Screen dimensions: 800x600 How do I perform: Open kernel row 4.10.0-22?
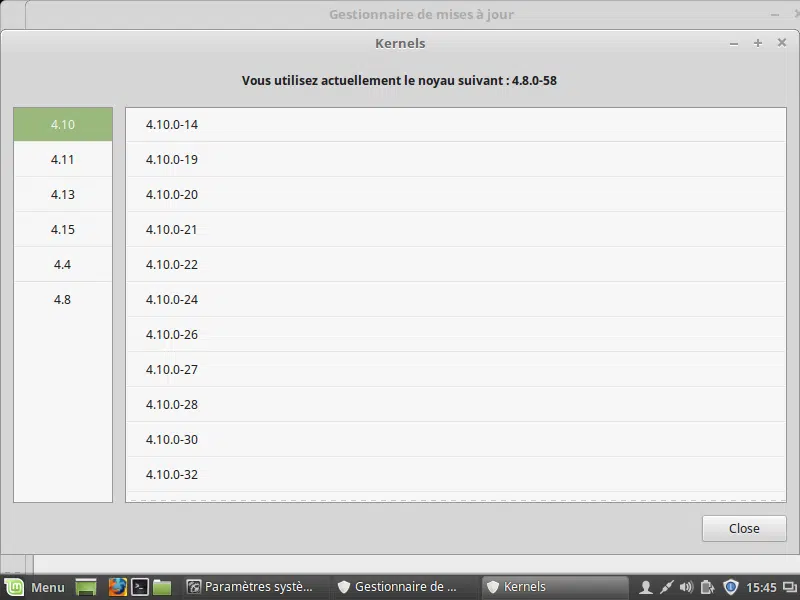456,265
